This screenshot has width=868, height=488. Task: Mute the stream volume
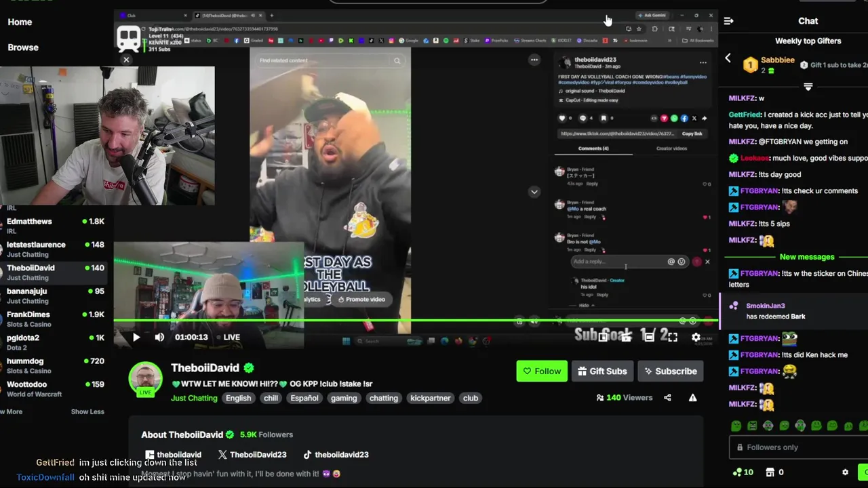[x=159, y=337]
